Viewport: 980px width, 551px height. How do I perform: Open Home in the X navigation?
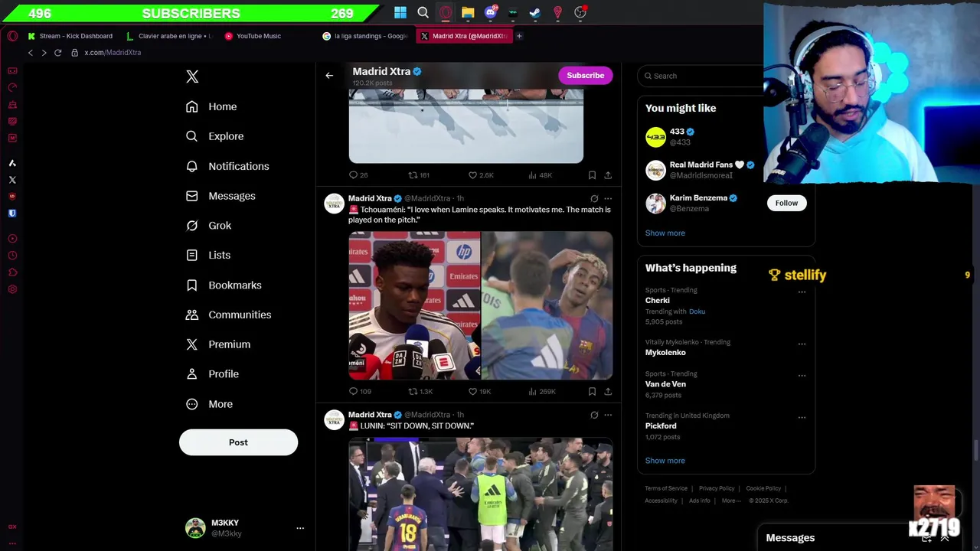(211, 106)
